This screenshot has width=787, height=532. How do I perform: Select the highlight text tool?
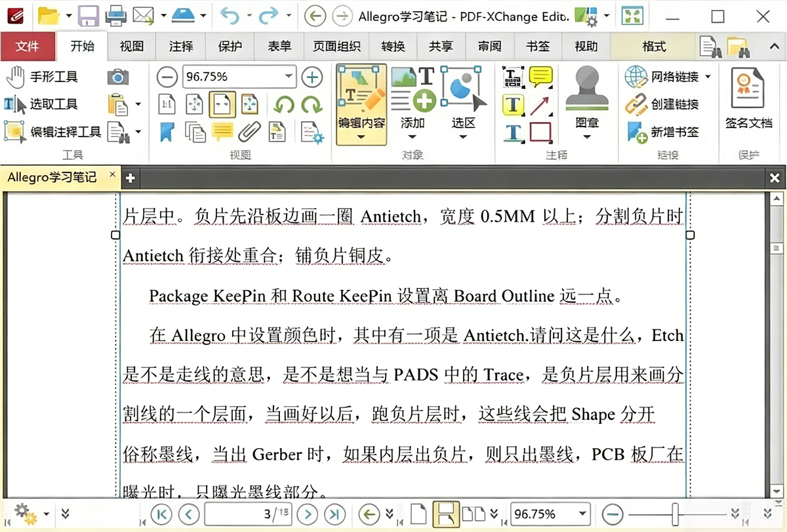coord(513,105)
